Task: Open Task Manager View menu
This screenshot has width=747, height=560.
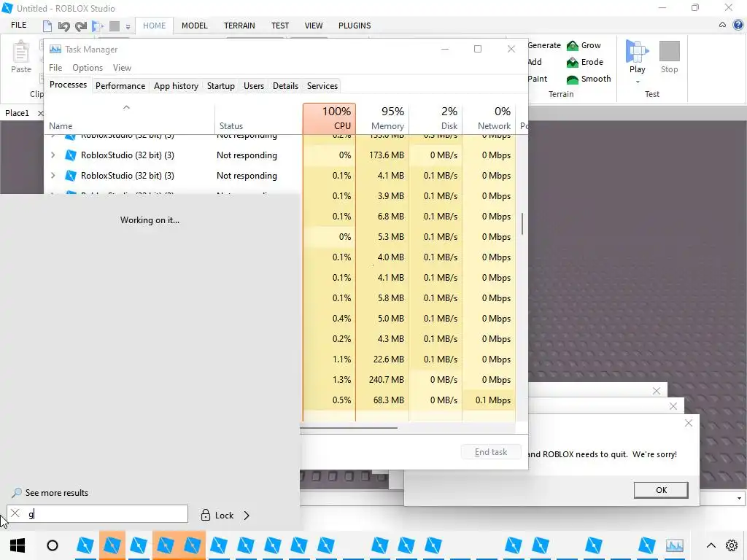Action: [x=122, y=68]
